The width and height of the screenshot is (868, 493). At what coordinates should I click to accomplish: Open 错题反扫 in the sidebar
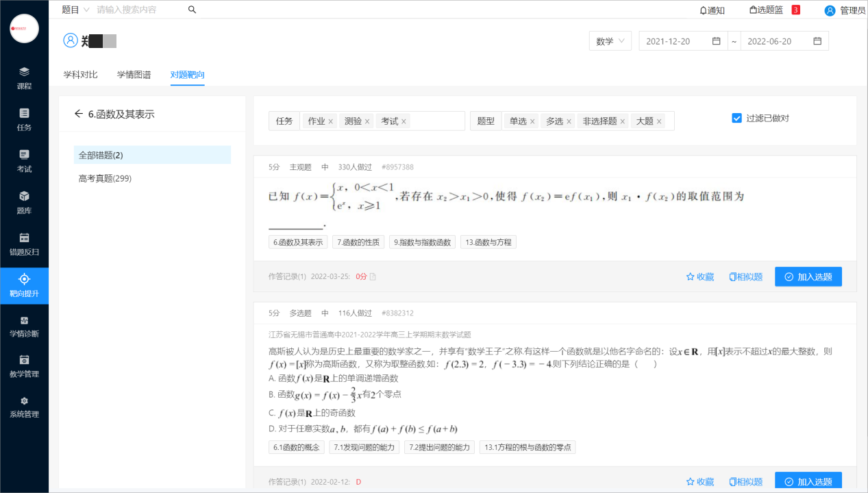[24, 244]
